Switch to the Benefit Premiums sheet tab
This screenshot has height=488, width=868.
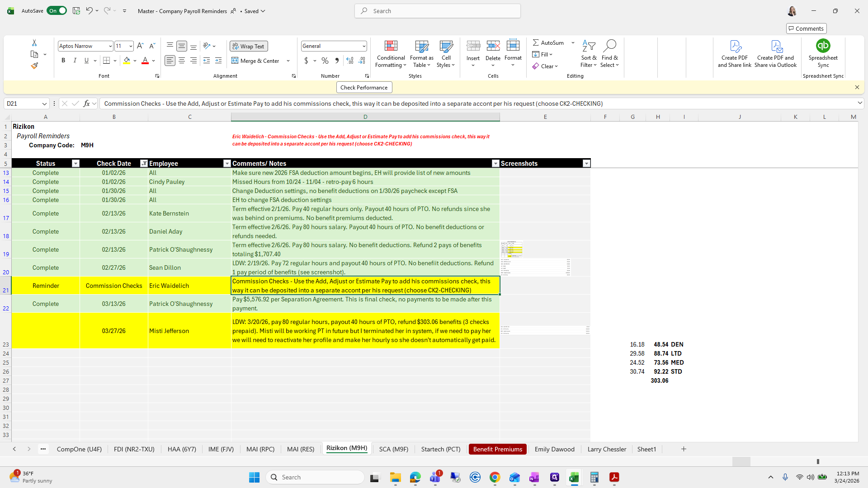pyautogui.click(x=497, y=449)
